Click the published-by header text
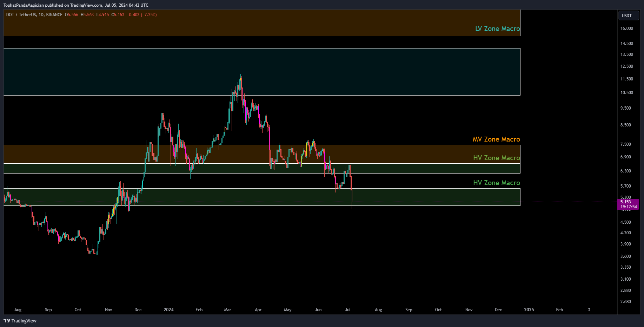Image resolution: width=644 pixels, height=327 pixels. coord(76,5)
